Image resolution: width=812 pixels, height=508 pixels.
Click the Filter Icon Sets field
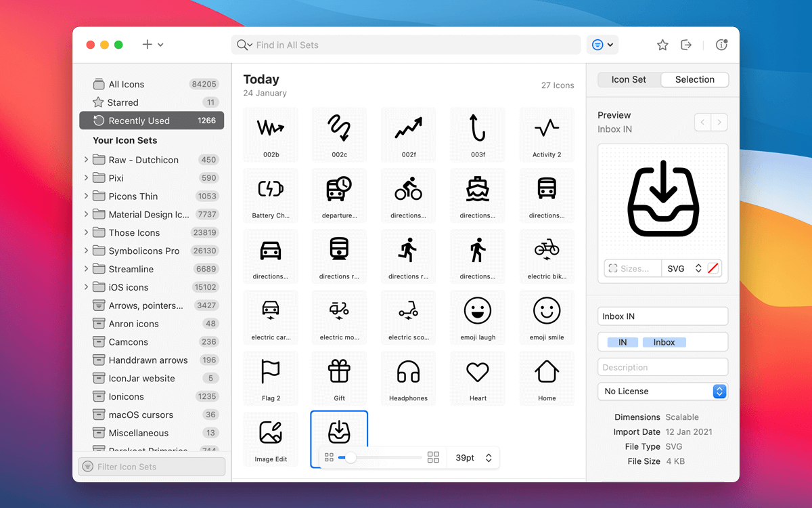(152, 467)
